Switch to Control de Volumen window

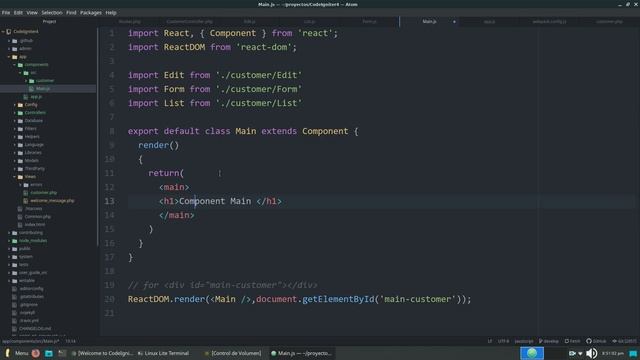(233, 353)
